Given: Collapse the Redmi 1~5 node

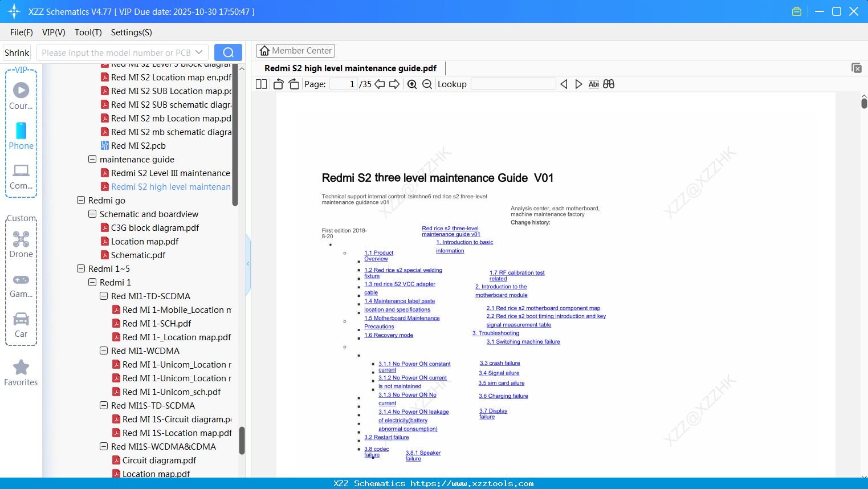Looking at the screenshot, I should (x=81, y=268).
